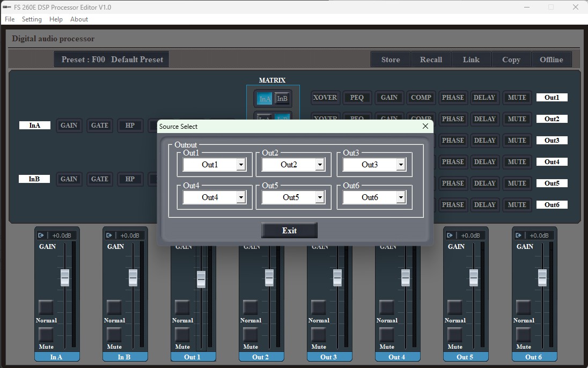The height and width of the screenshot is (368, 588).
Task: Open the Out1 source dropdown
Action: click(241, 164)
